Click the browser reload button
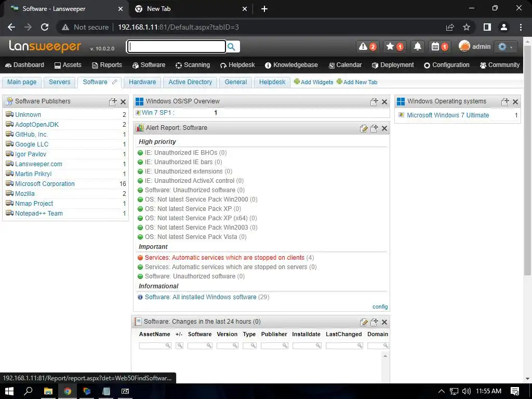Image resolution: width=532 pixels, height=399 pixels. tap(45, 27)
